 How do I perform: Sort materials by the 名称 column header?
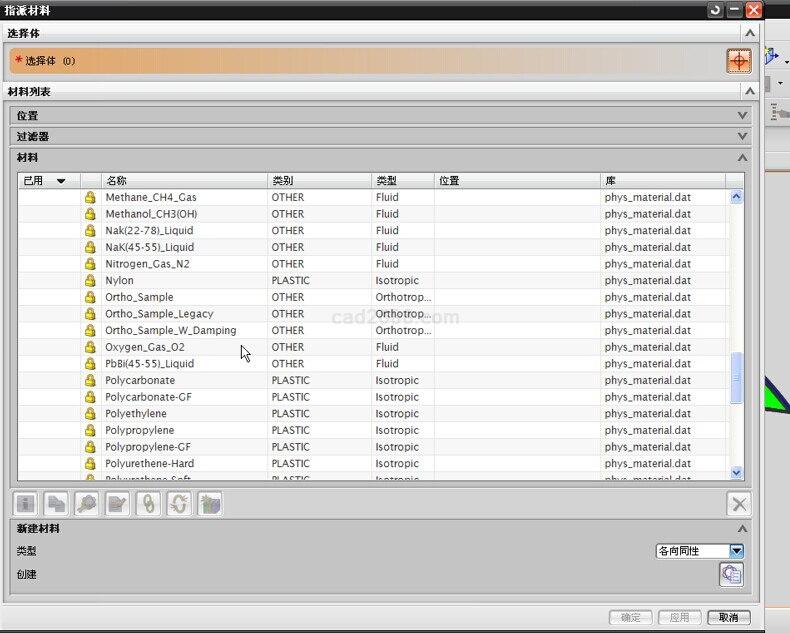tap(185, 181)
